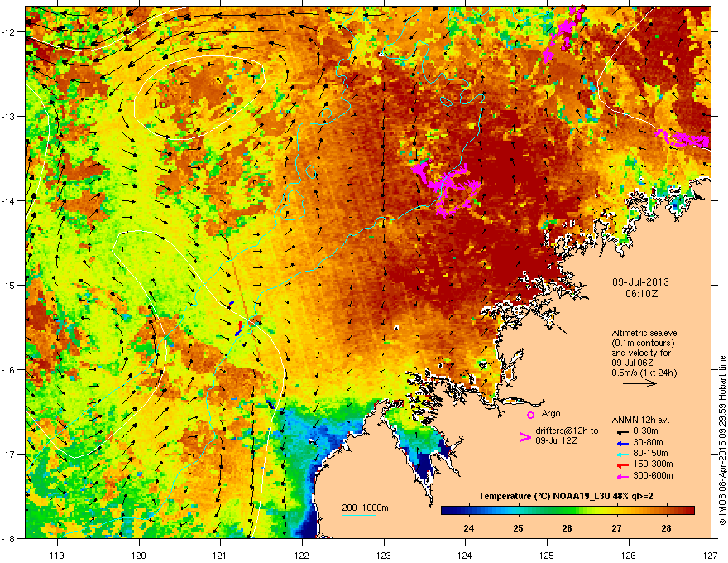The height and width of the screenshot is (563, 728).
Task: Select the cyan 80-150m arrow in ANMN legend
Action: [x=622, y=455]
